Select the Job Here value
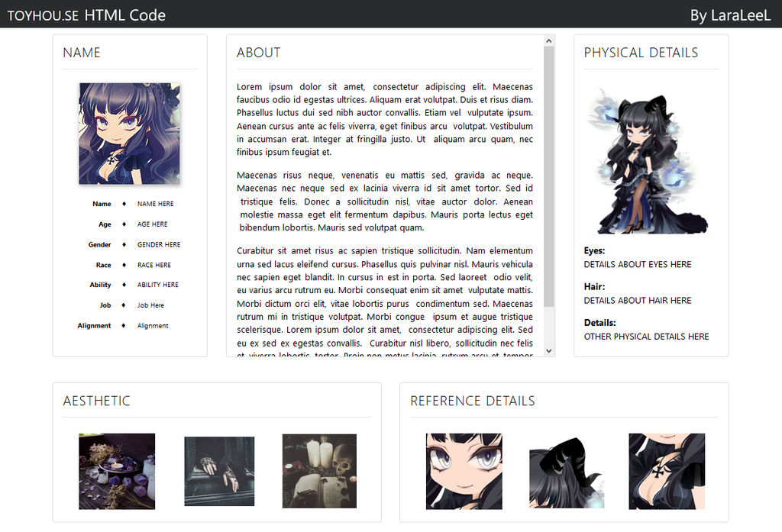Image resolution: width=782 pixels, height=532 pixels. 150,305
